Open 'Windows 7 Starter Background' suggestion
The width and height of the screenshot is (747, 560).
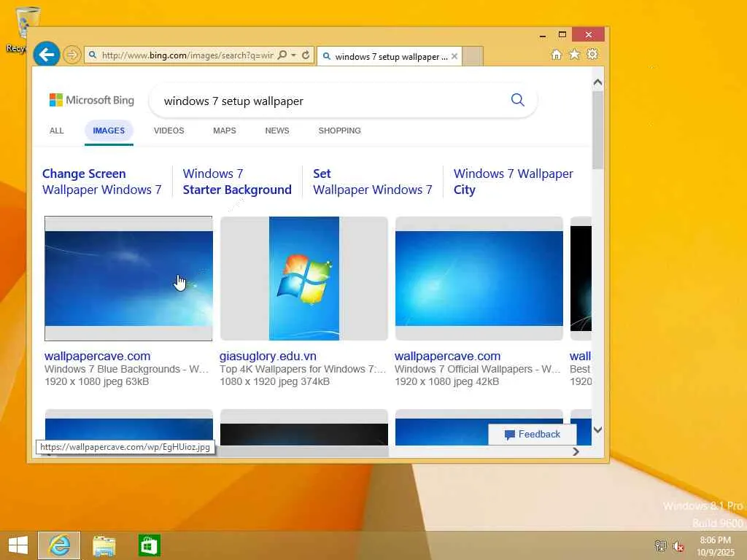coord(237,182)
